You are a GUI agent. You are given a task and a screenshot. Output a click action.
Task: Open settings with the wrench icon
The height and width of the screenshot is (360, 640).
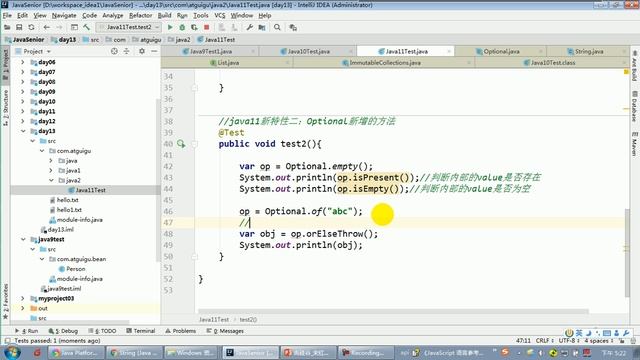coord(250,27)
